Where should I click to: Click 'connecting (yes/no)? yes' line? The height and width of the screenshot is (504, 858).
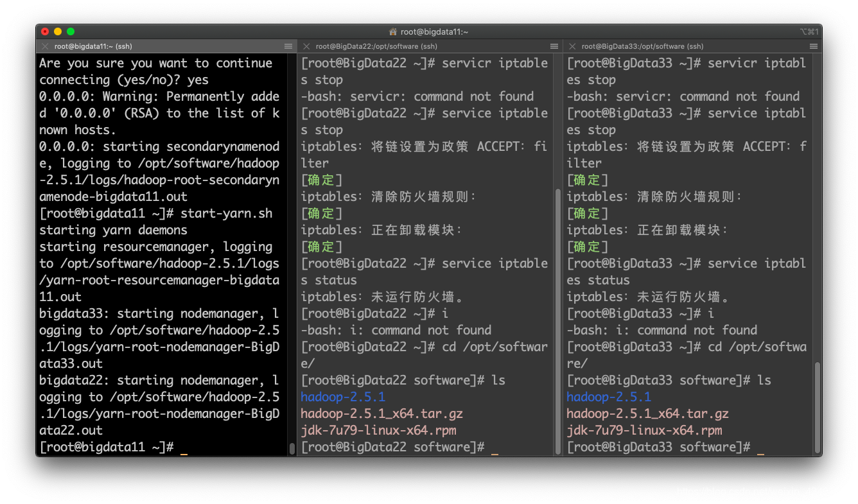pos(124,80)
